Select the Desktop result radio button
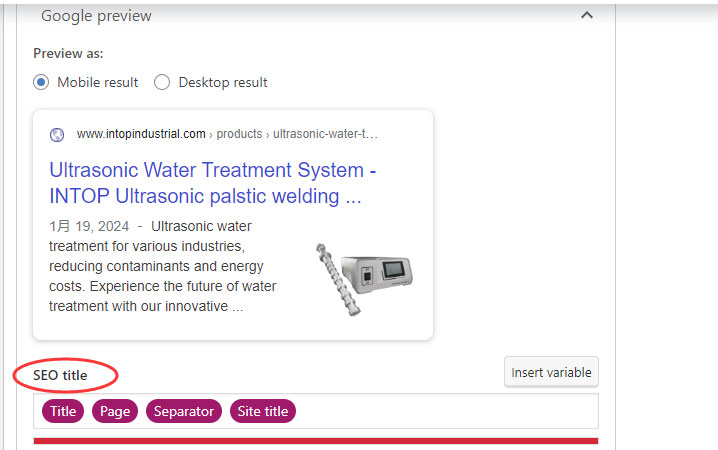The image size is (718, 450). [162, 82]
